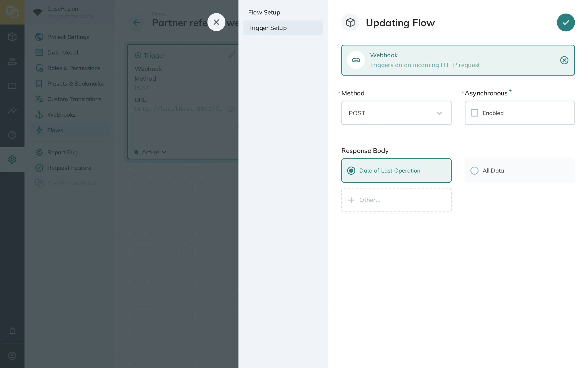This screenshot has height=368, width=588.
Task: Click CaseFusion 10.6.4 version text
Action: [71, 183]
